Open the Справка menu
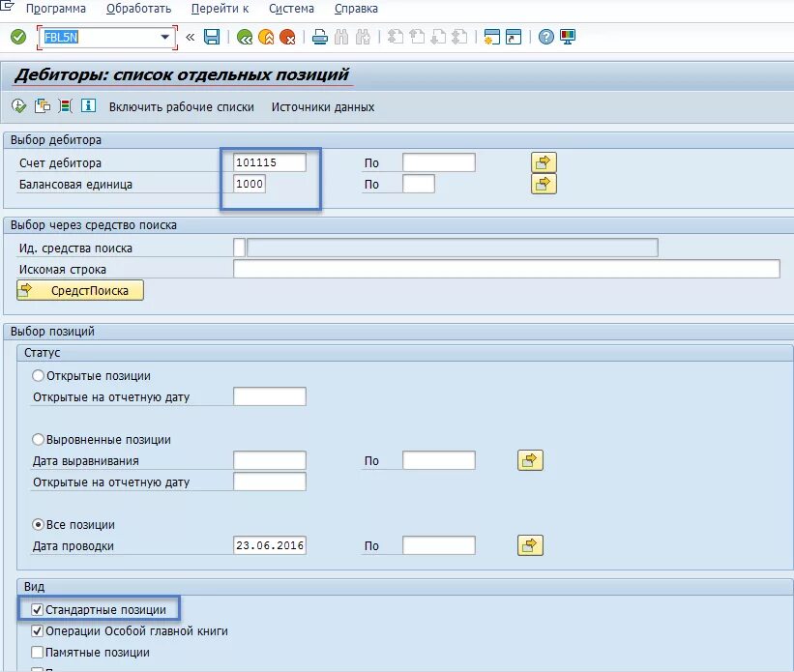Screen dimensions: 794x672 click(x=356, y=9)
